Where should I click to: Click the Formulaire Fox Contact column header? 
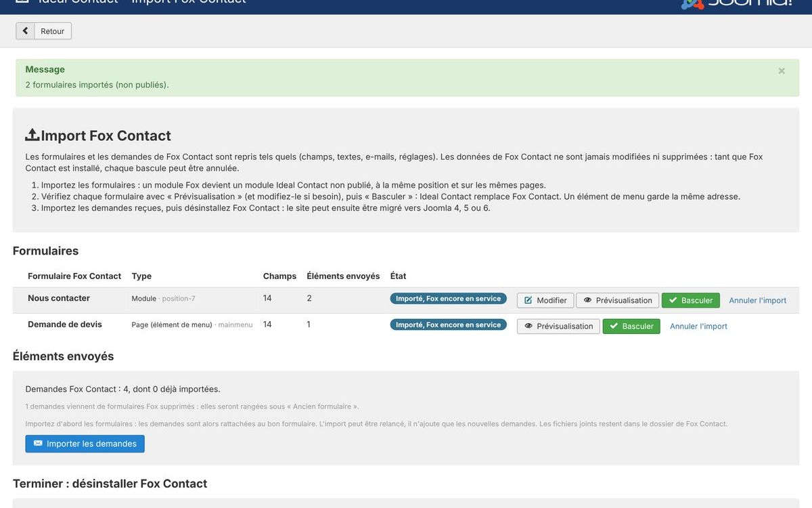tap(74, 276)
